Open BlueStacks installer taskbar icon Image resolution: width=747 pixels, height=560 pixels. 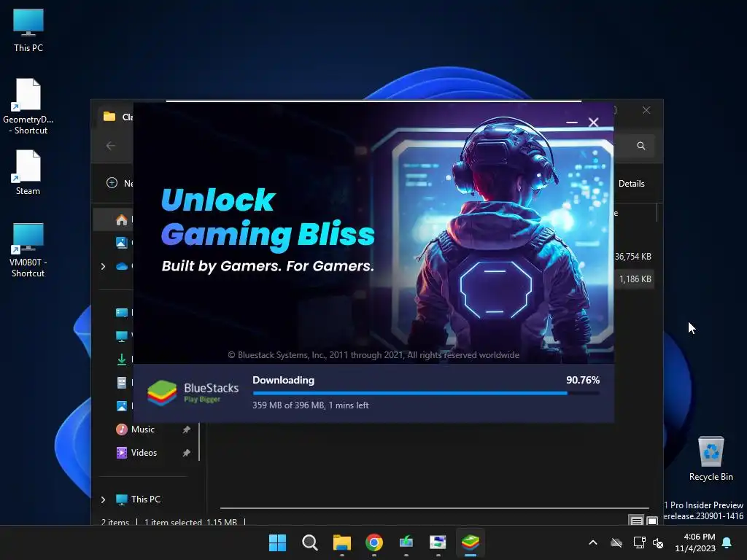[x=471, y=542]
